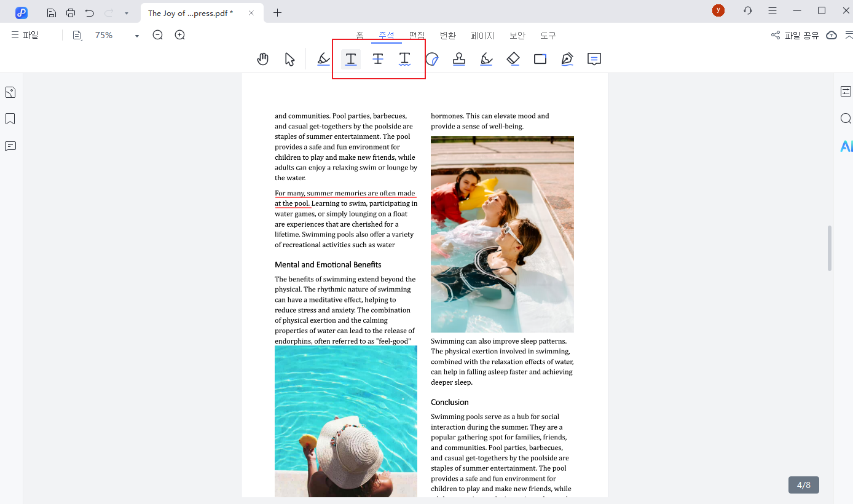The width and height of the screenshot is (853, 504).
Task: Add a note comment bubble
Action: click(594, 59)
